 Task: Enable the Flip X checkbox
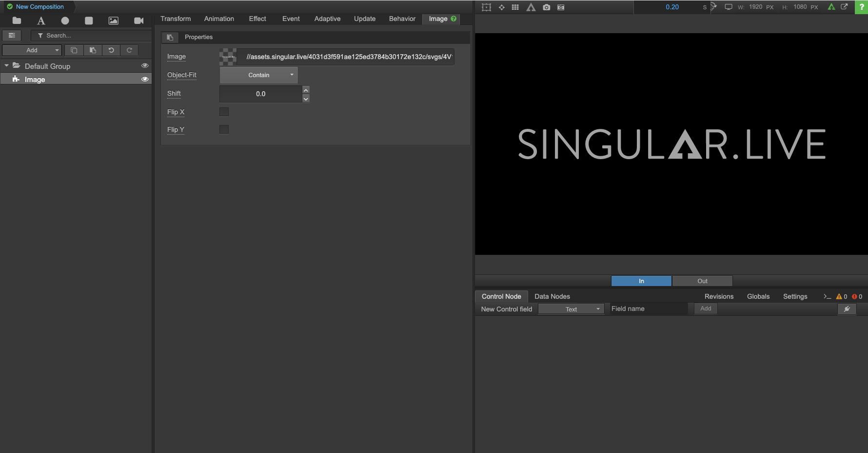(x=224, y=112)
